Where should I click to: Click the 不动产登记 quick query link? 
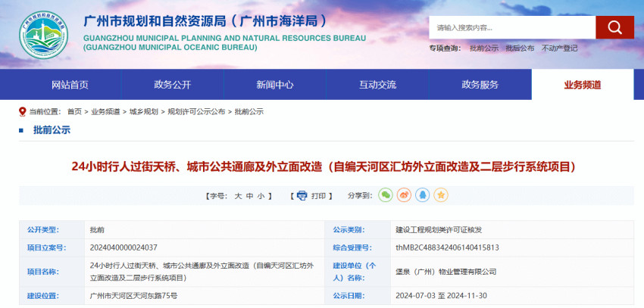(559, 48)
